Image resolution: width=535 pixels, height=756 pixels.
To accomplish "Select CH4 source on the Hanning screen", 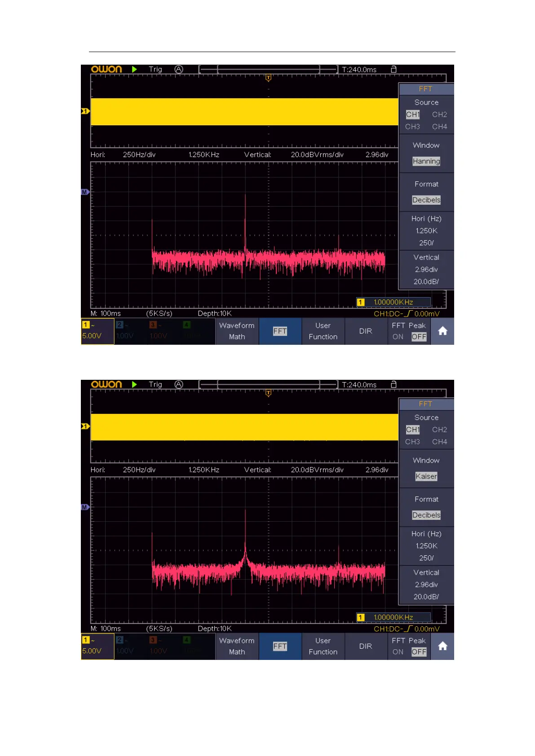I will tap(439, 127).
